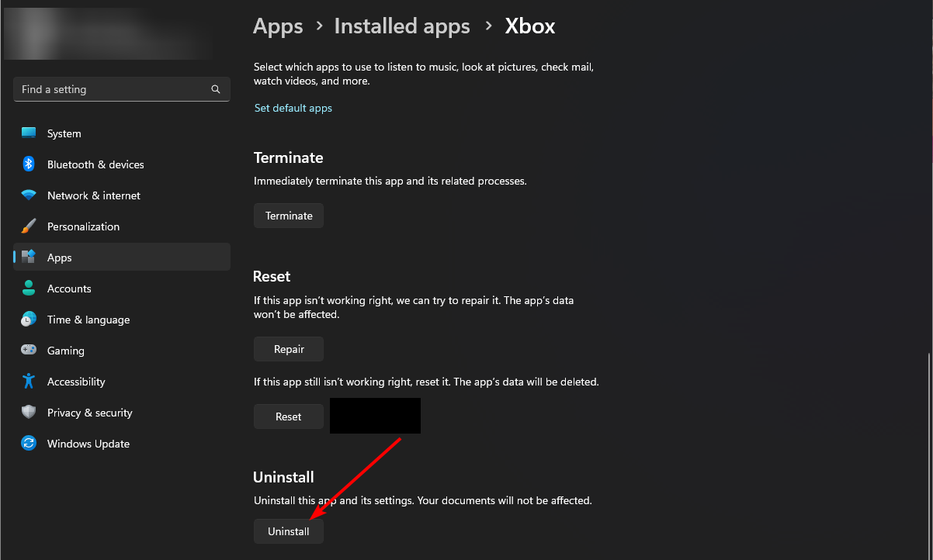Click the Accounts person icon
Viewport: 933px width, 560px height.
[x=29, y=289]
